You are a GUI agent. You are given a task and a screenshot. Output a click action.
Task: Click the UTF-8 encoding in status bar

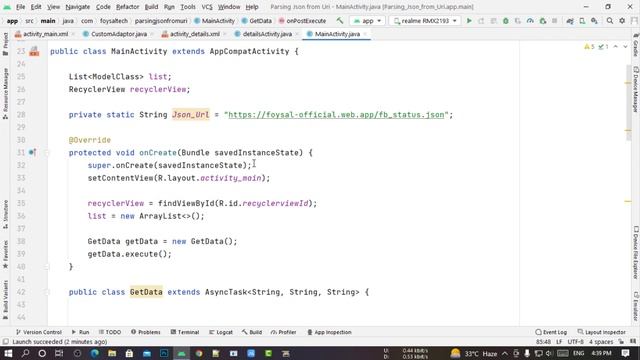point(576,342)
